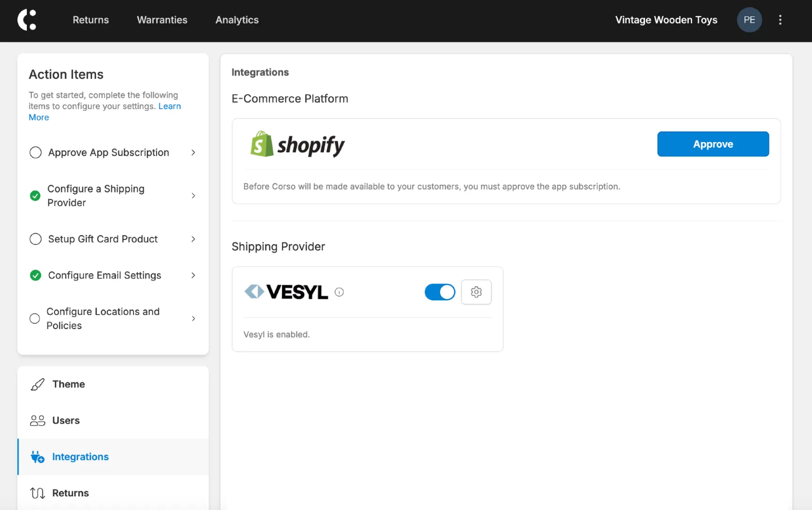
Task: Click the Corso logo icon
Action: tap(27, 20)
